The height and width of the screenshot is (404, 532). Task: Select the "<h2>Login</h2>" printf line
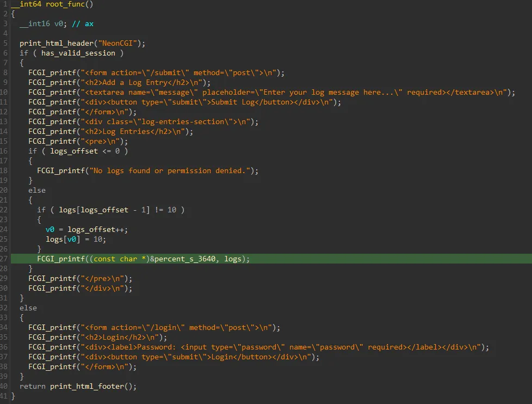coord(98,338)
